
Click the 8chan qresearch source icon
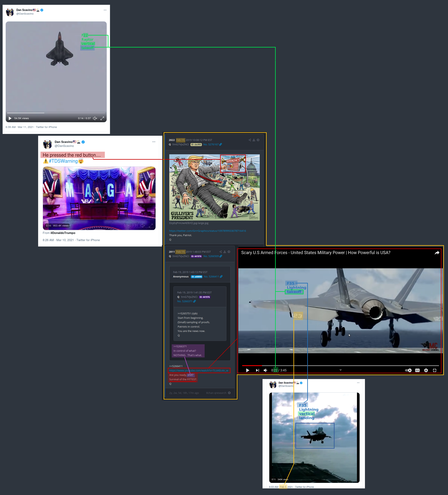coord(229,393)
